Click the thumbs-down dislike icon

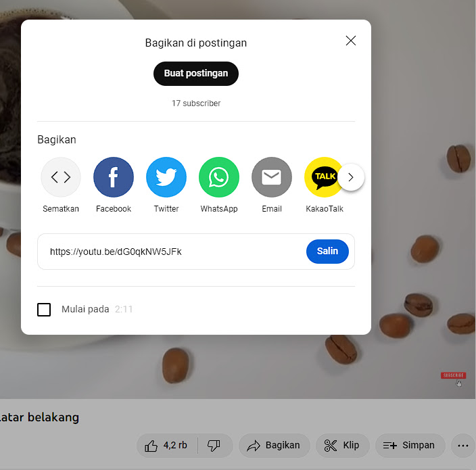point(214,446)
